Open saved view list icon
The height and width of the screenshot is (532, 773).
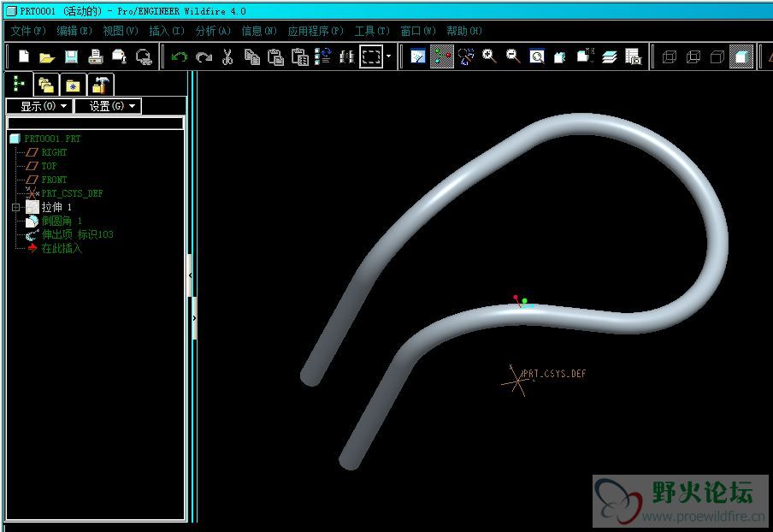pyautogui.click(x=585, y=56)
